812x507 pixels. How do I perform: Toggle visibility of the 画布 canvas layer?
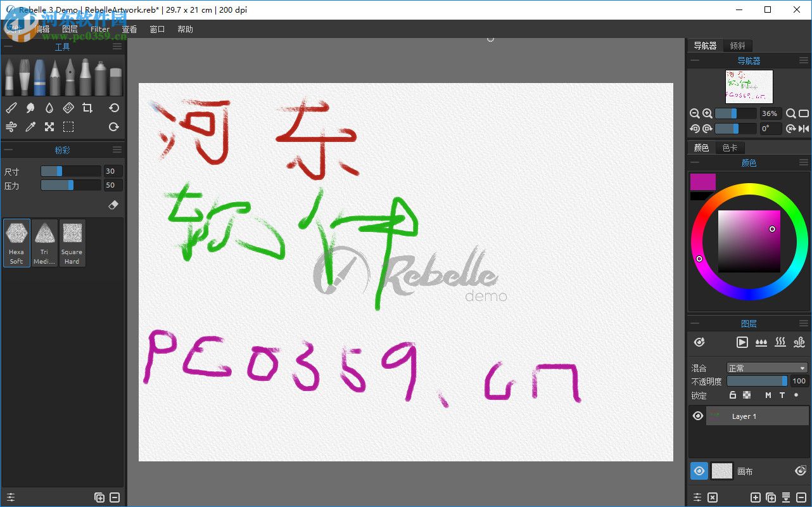click(699, 471)
